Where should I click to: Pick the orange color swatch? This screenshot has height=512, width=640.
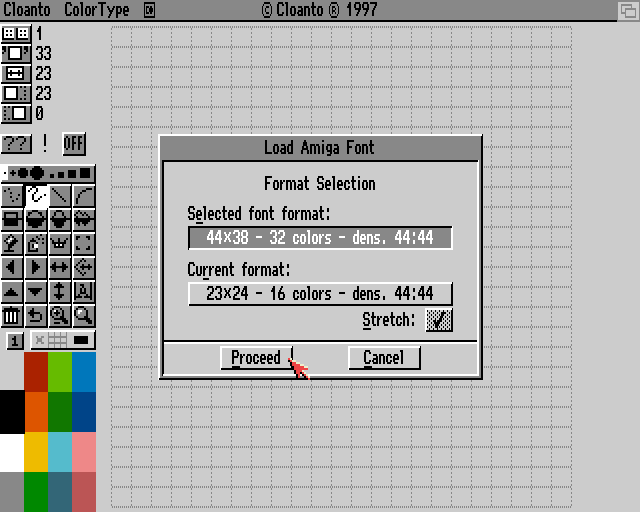coord(36,412)
